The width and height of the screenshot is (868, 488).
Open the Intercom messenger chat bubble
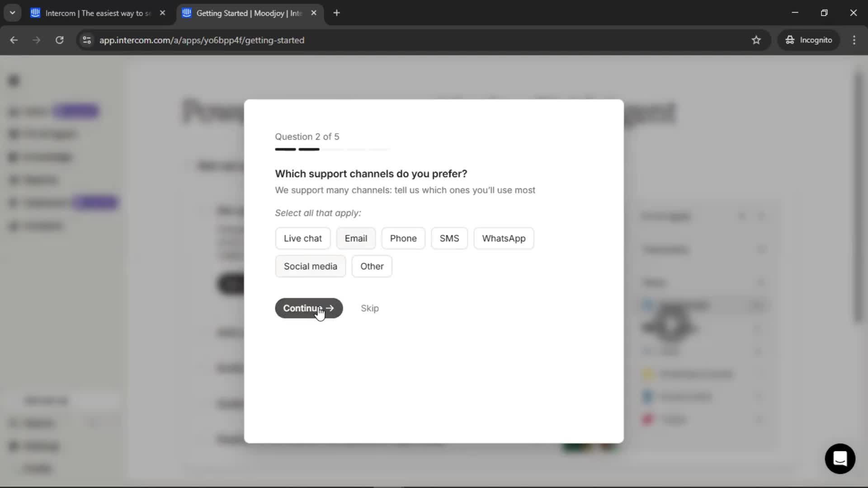(840, 459)
